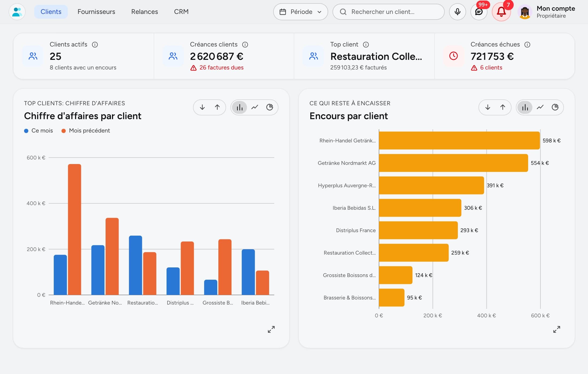Activate voice search microphone icon
The image size is (588, 374).
[x=457, y=12]
